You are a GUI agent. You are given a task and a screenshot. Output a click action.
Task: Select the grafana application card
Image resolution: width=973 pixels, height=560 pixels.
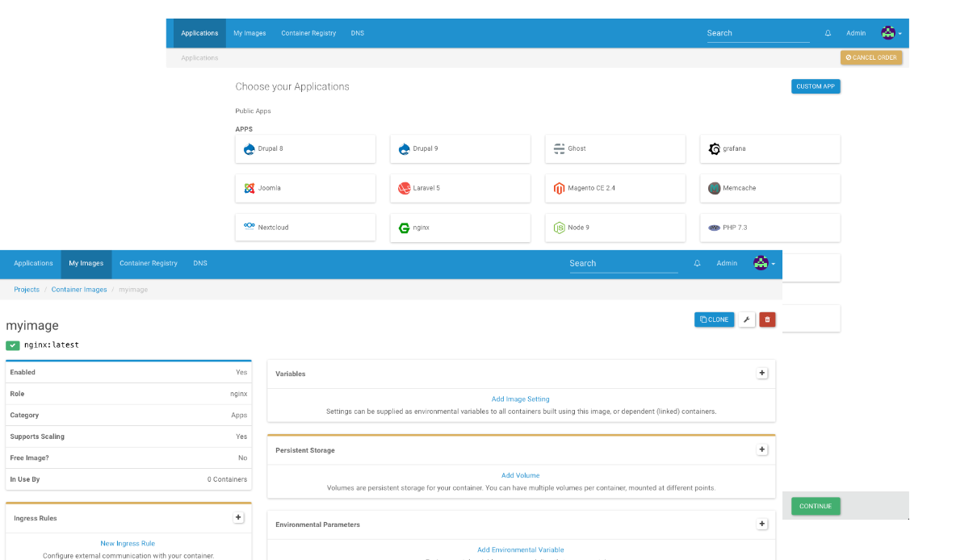coord(770,148)
